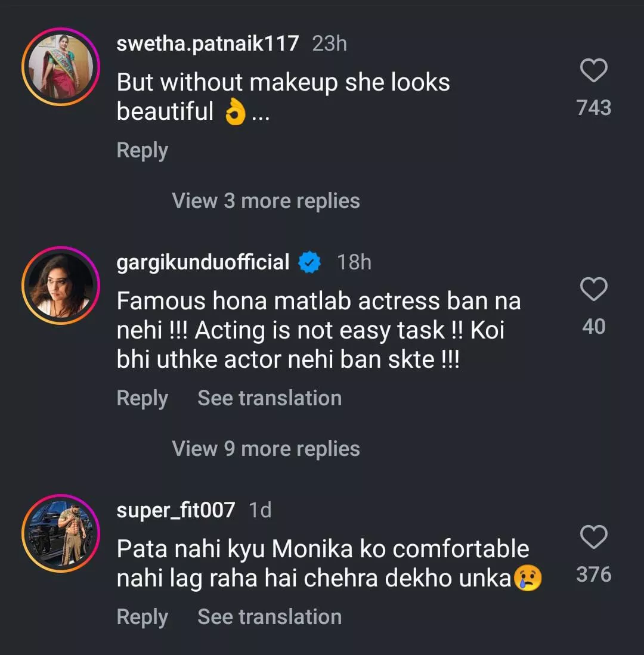Expand View 3 more replies
This screenshot has height=655, width=644.
(266, 201)
